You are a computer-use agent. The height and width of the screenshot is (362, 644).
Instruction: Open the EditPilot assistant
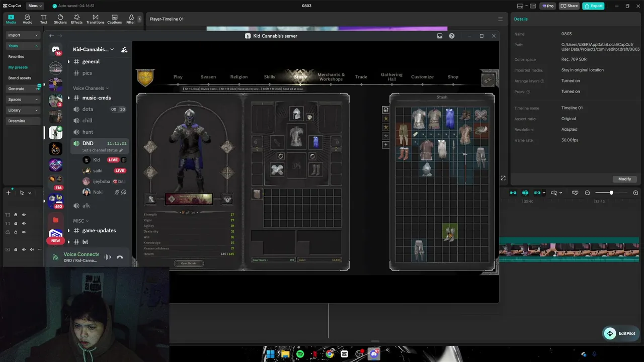[x=621, y=333]
